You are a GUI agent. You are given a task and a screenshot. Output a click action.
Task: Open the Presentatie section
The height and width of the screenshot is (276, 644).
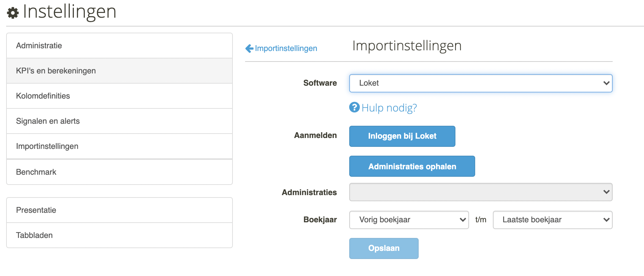click(119, 210)
